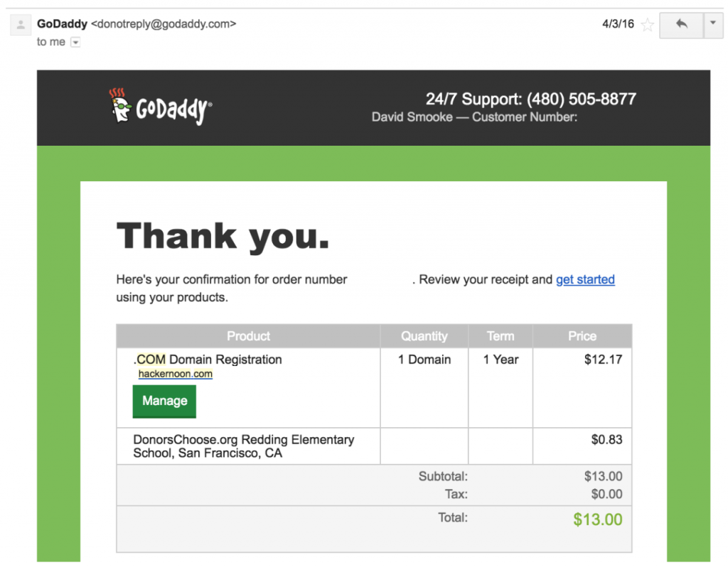Image resolution: width=728 pixels, height=570 pixels.
Task: Star this GoDaddy email
Action: [x=647, y=24]
